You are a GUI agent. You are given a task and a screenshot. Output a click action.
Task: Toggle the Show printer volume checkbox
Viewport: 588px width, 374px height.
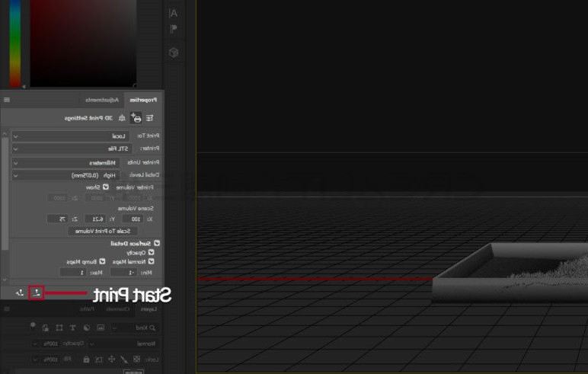coord(106,187)
